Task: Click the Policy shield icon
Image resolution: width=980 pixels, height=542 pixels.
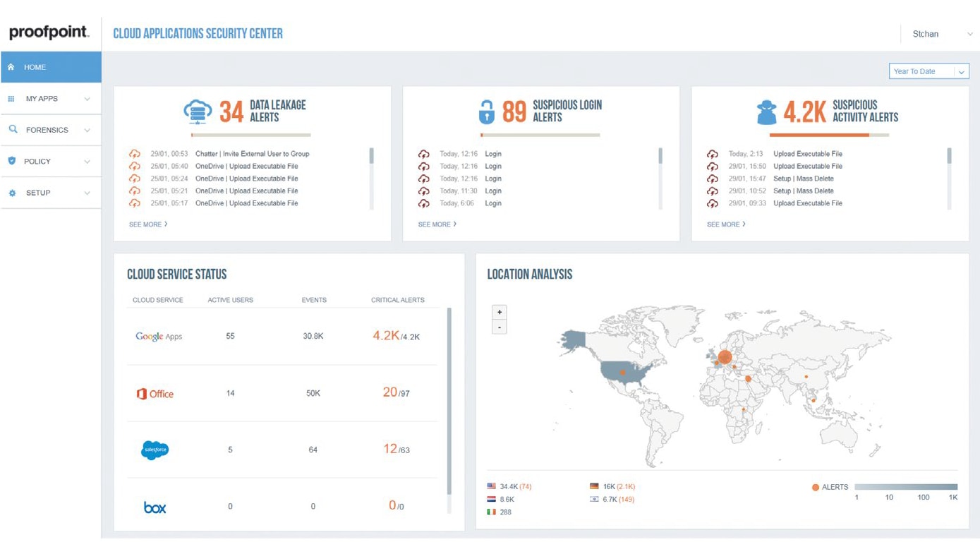Action: pyautogui.click(x=11, y=161)
